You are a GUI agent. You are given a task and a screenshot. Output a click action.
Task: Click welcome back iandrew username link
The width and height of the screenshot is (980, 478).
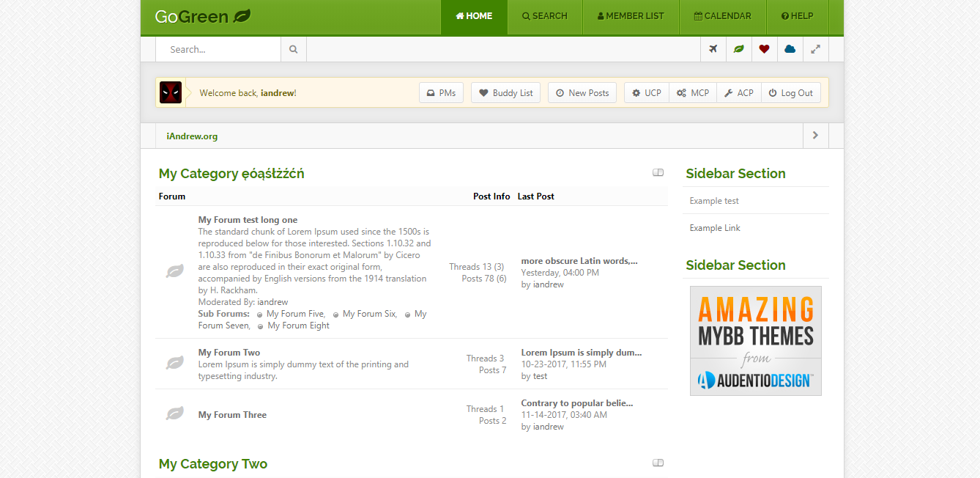(x=277, y=93)
